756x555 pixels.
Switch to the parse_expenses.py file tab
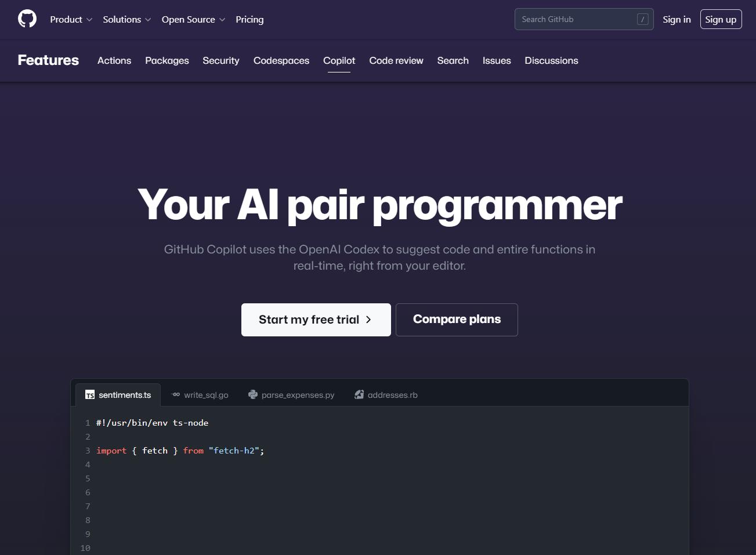(x=291, y=395)
